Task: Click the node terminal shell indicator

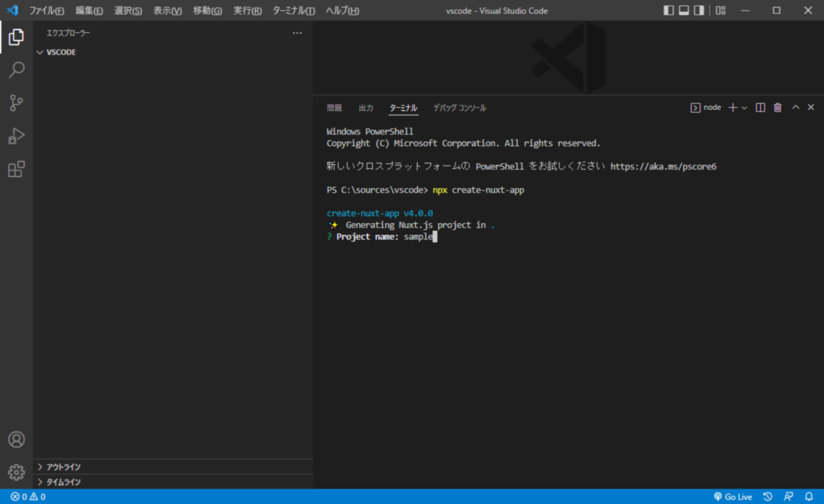Action: coord(706,108)
